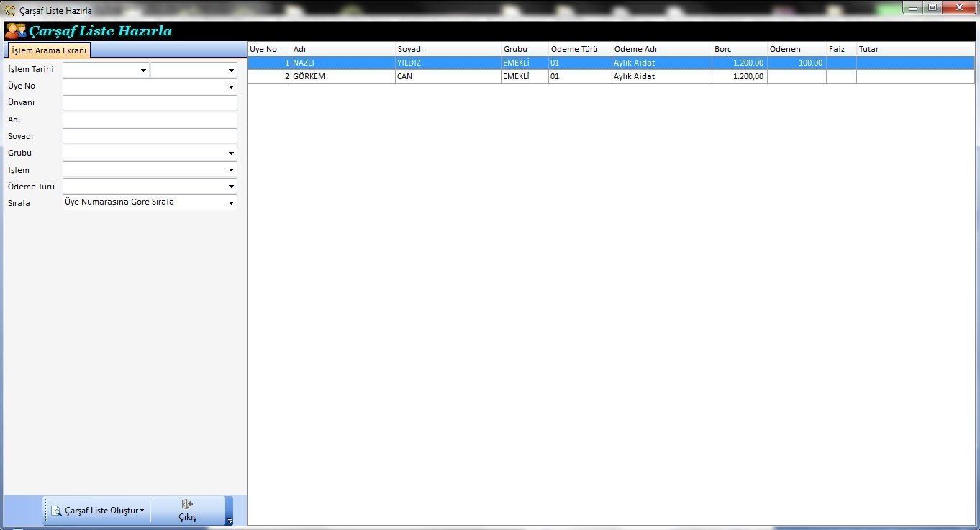This screenshot has height=530, width=980.
Task: Expand the Üye No dropdown
Action: pos(231,87)
